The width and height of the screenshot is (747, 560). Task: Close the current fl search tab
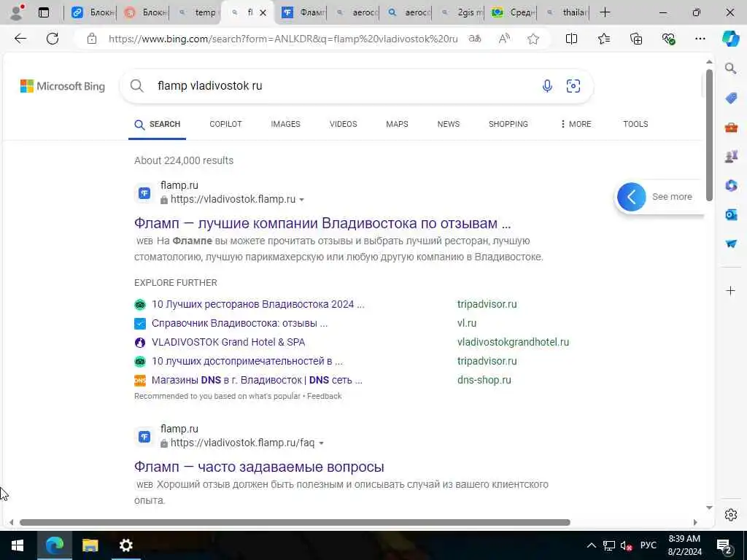point(263,13)
